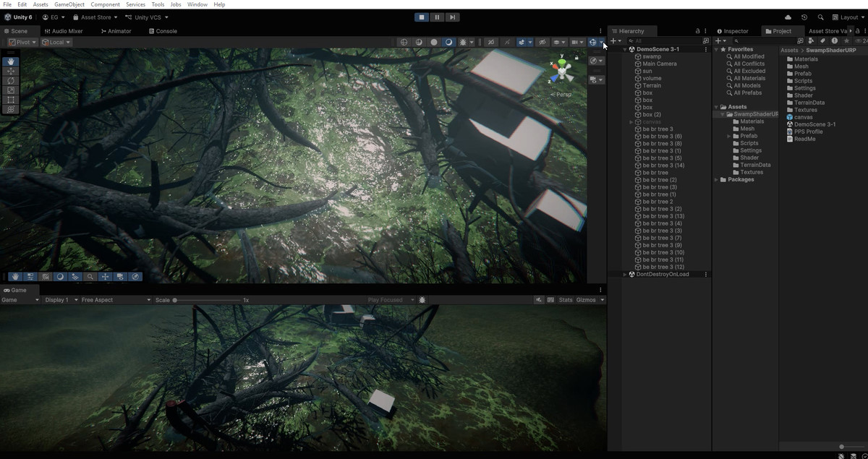
Task: Open the Unity VCS dropdown
Action: (147, 17)
